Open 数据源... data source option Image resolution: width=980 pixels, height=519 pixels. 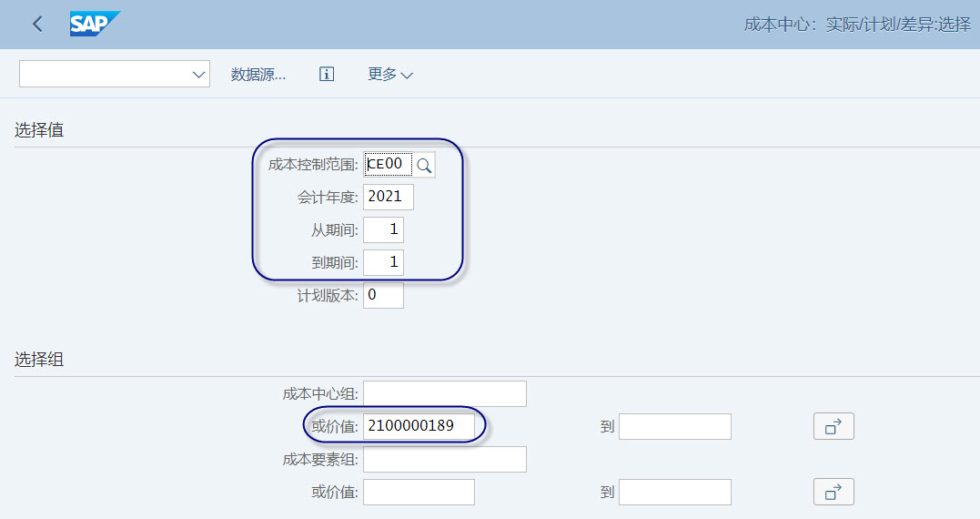(x=258, y=75)
